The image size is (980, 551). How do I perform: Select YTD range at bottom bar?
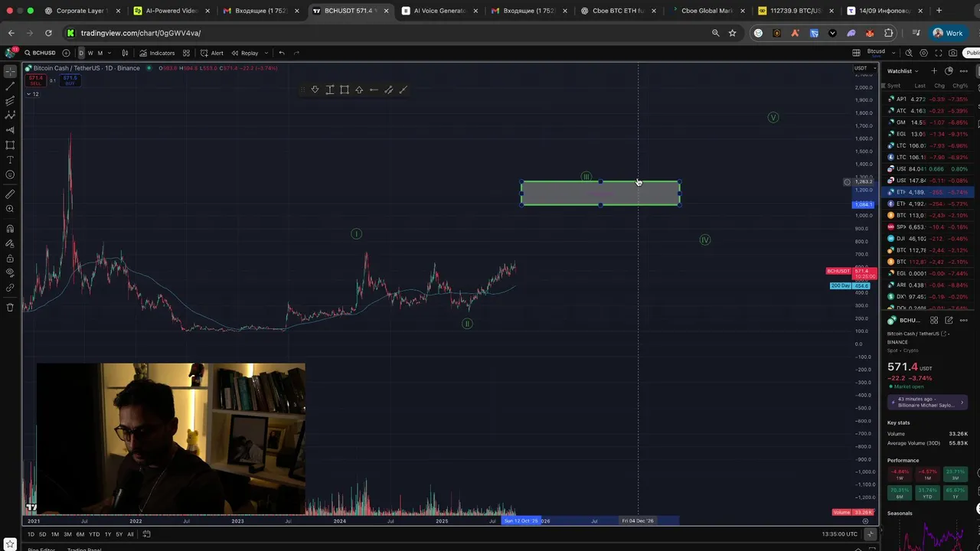(x=94, y=534)
